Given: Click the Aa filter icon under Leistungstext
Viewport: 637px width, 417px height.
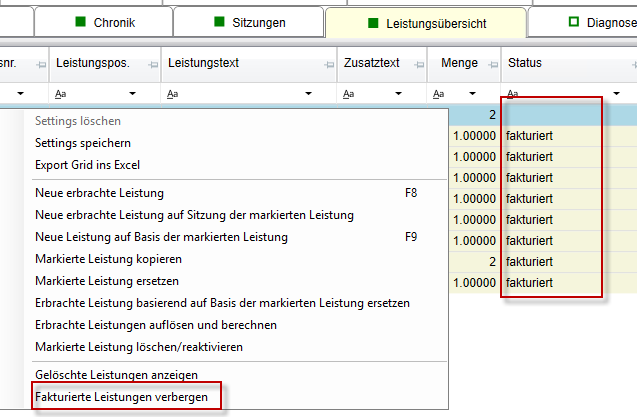Looking at the screenshot, I should pyautogui.click(x=173, y=94).
